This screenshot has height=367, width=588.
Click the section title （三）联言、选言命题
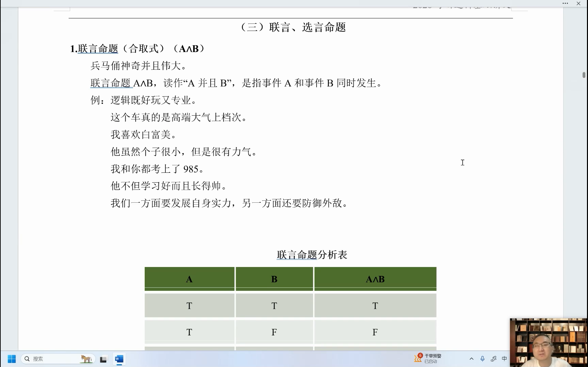[x=293, y=28]
